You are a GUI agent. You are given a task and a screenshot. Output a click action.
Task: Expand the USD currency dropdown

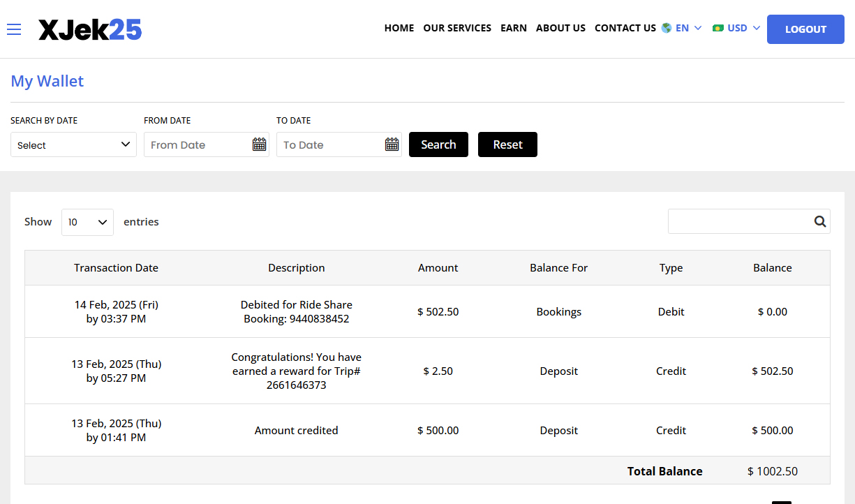pyautogui.click(x=742, y=28)
